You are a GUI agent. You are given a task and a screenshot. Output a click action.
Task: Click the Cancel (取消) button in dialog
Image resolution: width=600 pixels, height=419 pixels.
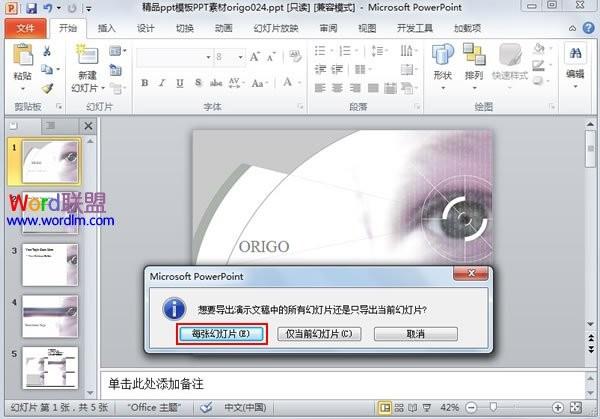point(416,334)
